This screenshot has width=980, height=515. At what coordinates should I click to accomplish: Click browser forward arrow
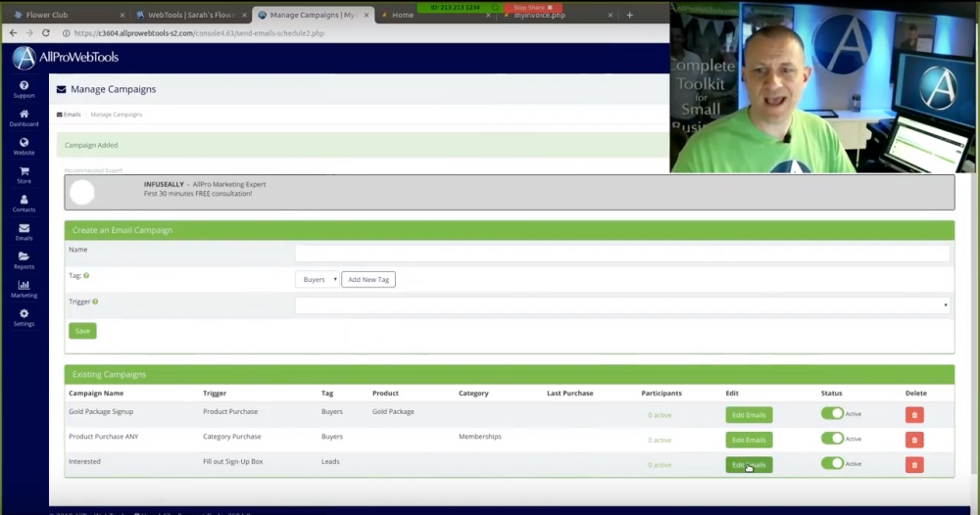click(x=29, y=33)
